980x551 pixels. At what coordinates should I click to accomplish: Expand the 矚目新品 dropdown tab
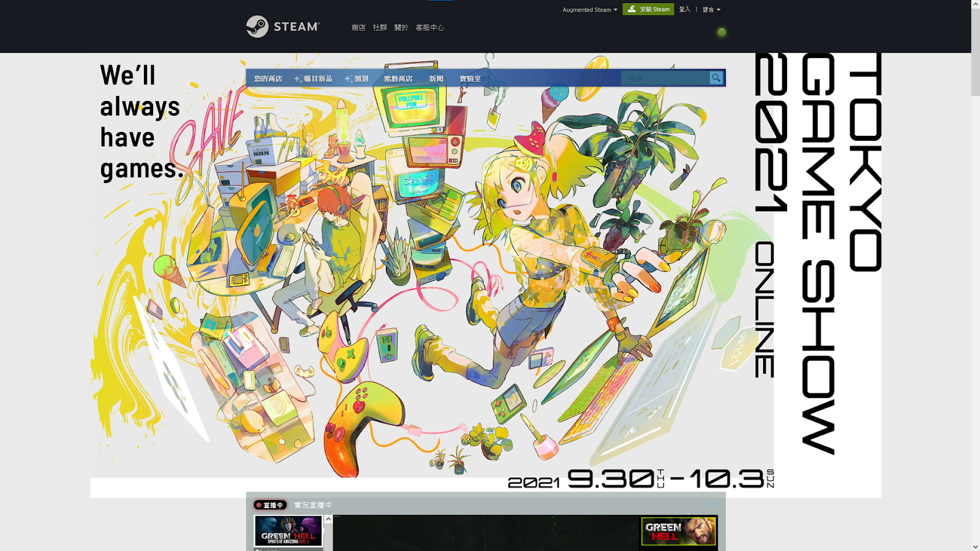pos(313,78)
